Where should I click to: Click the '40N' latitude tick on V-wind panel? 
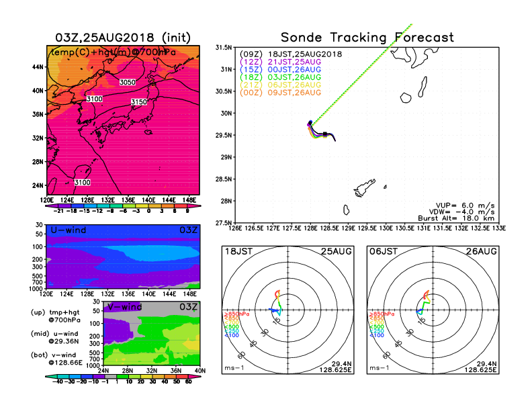tap(200, 371)
